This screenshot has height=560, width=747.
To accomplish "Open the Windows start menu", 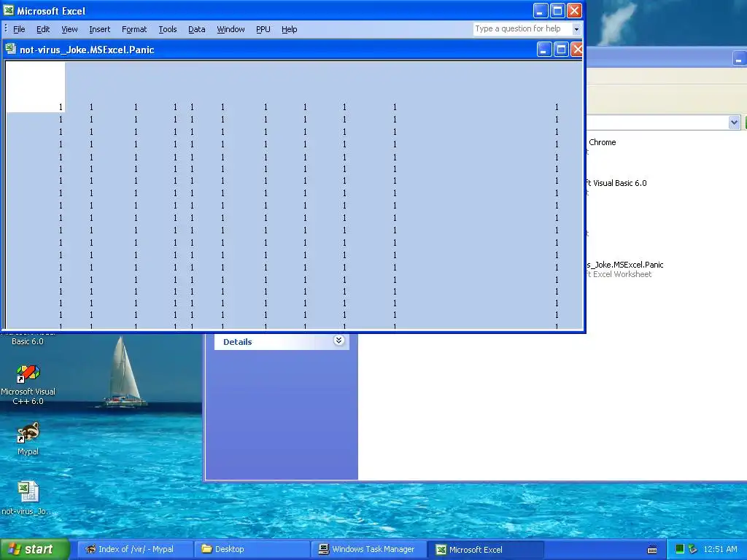I will (34, 550).
